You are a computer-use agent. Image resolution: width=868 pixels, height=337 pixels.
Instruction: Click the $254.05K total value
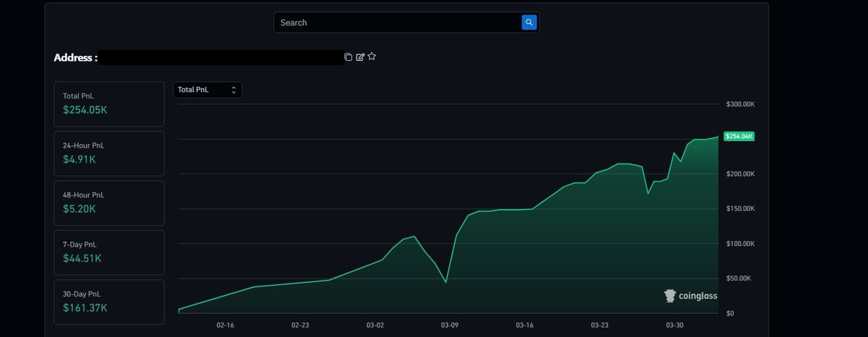(85, 110)
